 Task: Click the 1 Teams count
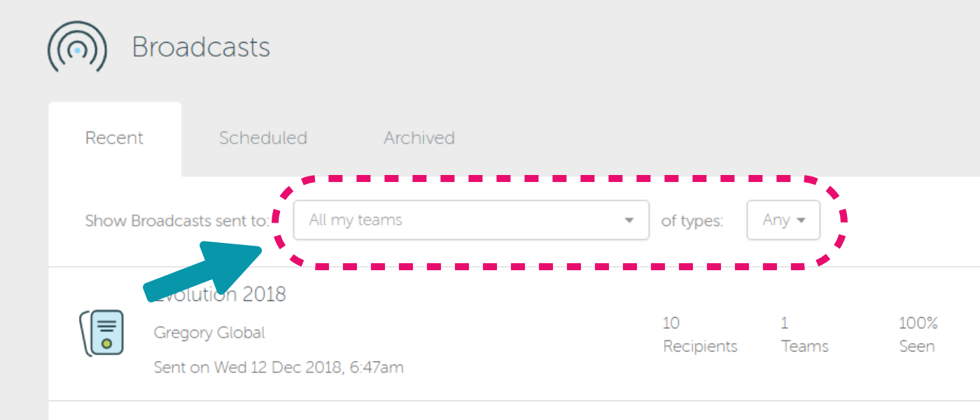[x=805, y=335]
